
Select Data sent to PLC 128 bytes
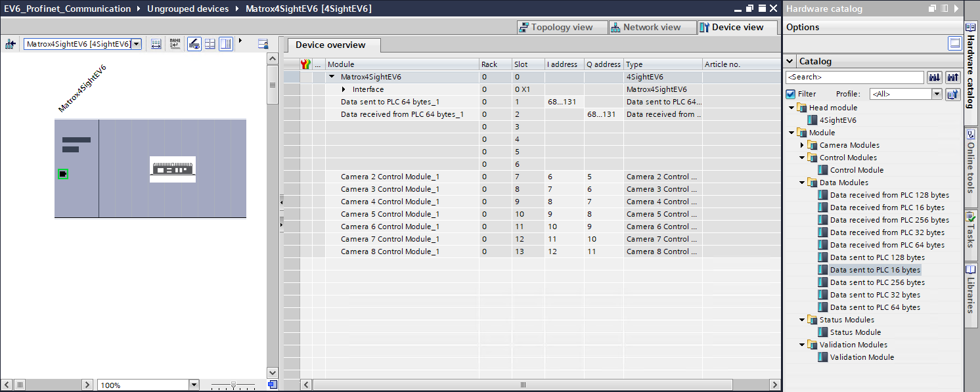point(877,257)
